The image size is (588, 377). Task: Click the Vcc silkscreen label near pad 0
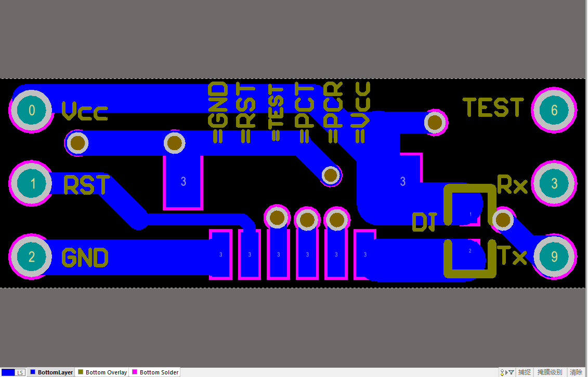pyautogui.click(x=84, y=111)
